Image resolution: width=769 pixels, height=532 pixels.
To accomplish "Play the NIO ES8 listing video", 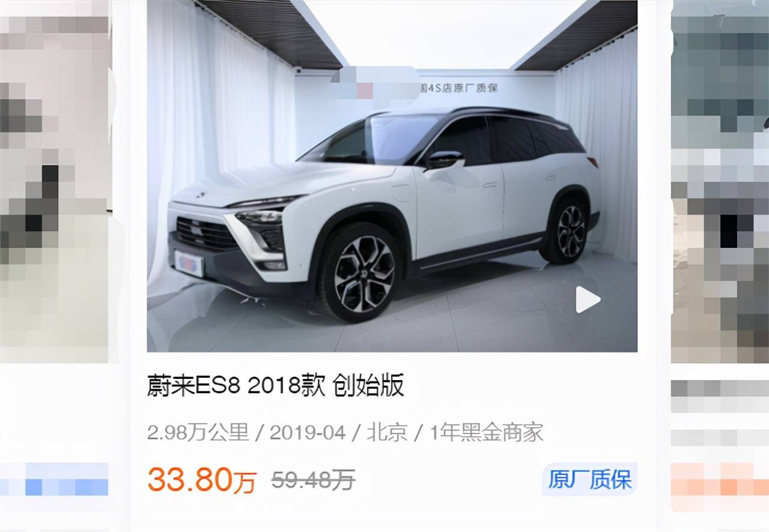I will tap(588, 300).
